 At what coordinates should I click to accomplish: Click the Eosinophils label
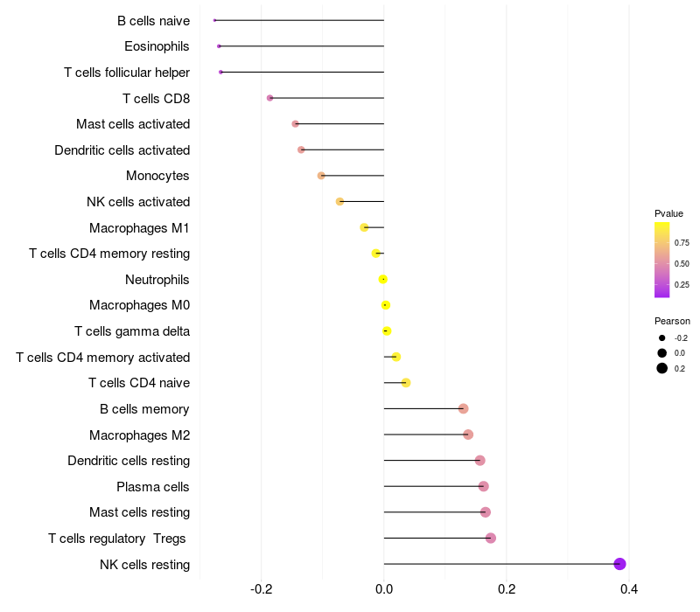(x=157, y=46)
